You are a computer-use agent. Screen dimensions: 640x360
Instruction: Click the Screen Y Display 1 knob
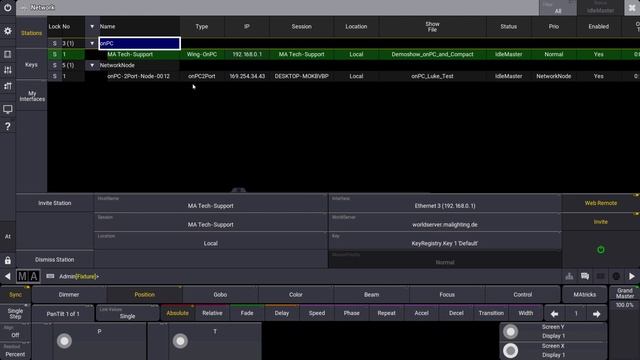[x=510, y=332]
